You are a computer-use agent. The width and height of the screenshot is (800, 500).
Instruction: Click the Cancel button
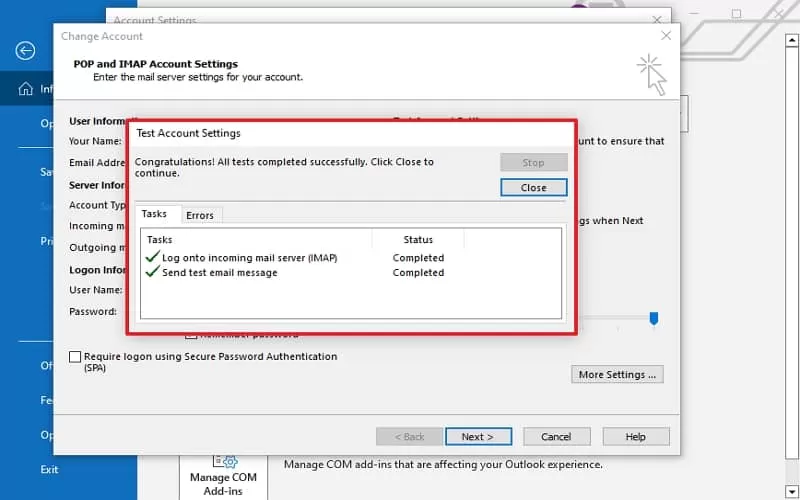click(557, 437)
